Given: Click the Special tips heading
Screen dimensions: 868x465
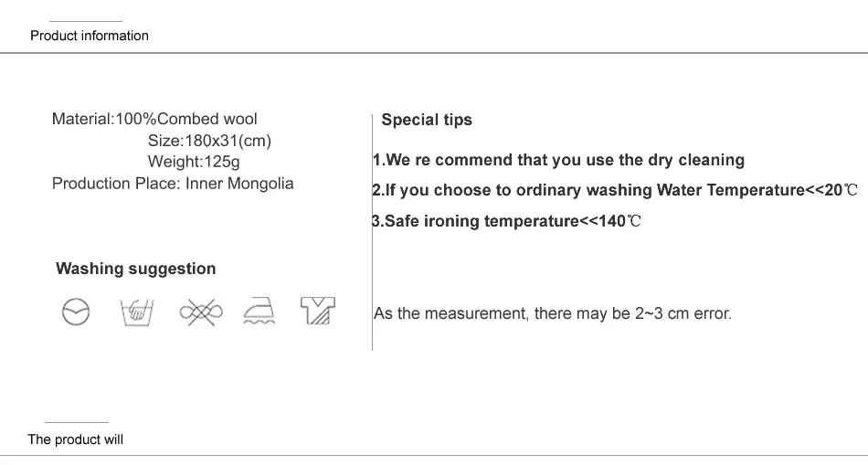Looking at the screenshot, I should coord(427,120).
